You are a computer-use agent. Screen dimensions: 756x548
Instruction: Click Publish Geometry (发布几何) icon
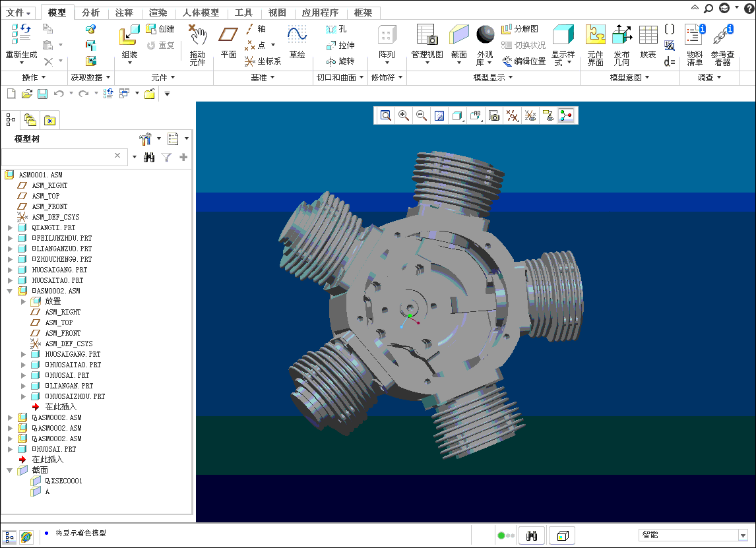(x=622, y=35)
